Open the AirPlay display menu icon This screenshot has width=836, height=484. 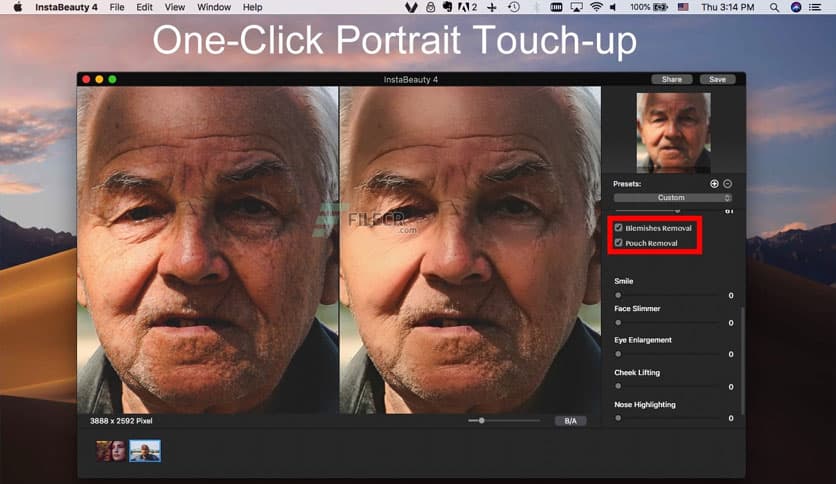point(576,7)
